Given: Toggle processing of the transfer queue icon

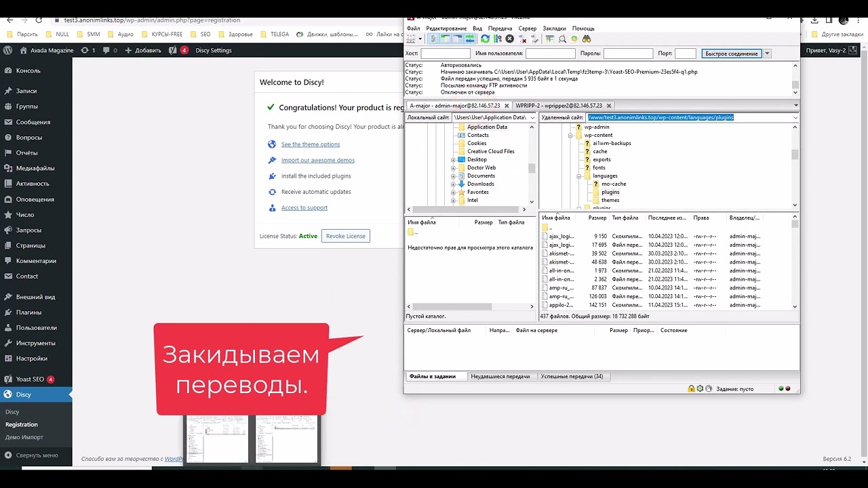Looking at the screenshot, I should (x=498, y=39).
